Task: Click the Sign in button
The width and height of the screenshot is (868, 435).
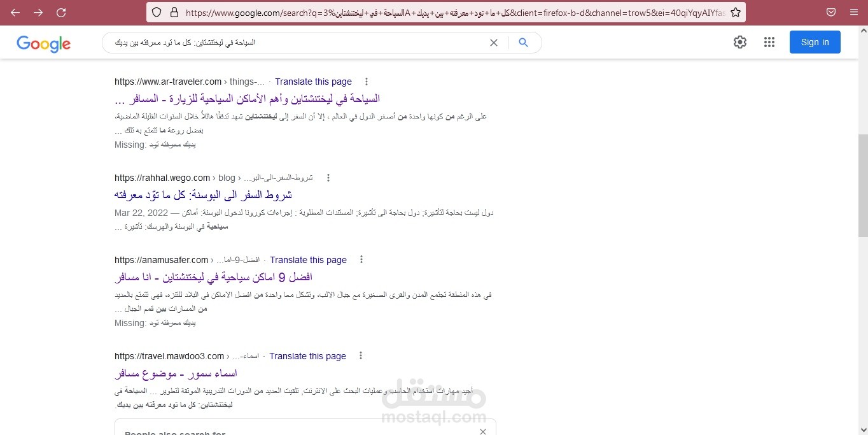Action: (815, 42)
